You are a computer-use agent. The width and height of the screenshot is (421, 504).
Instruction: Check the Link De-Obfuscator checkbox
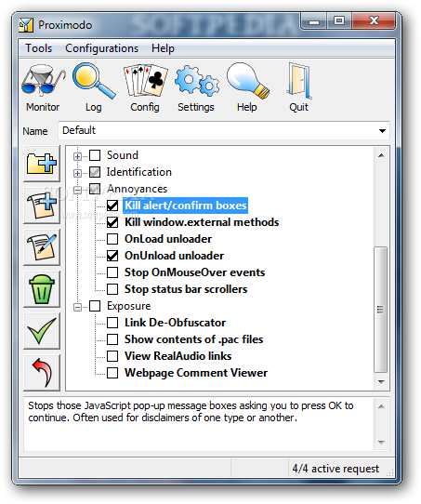(x=112, y=323)
